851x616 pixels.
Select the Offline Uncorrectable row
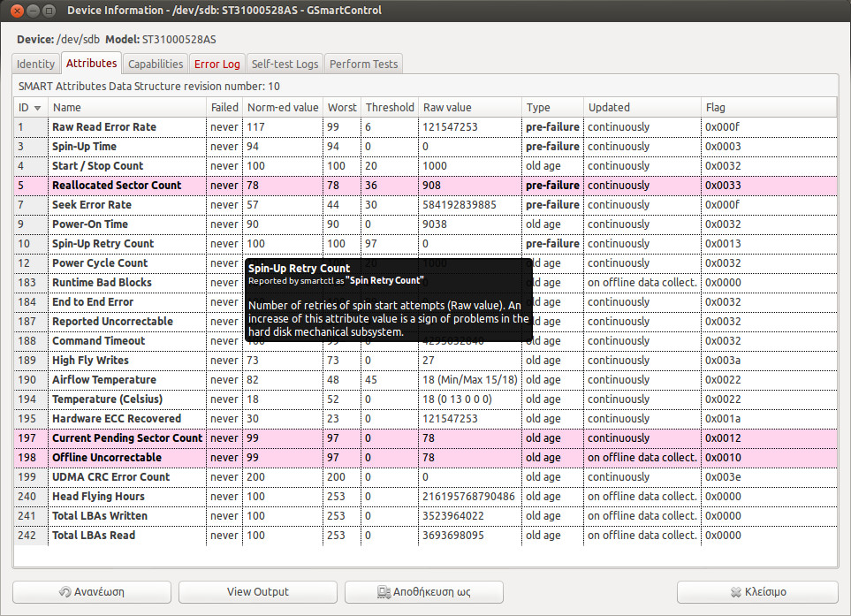[x=426, y=458]
